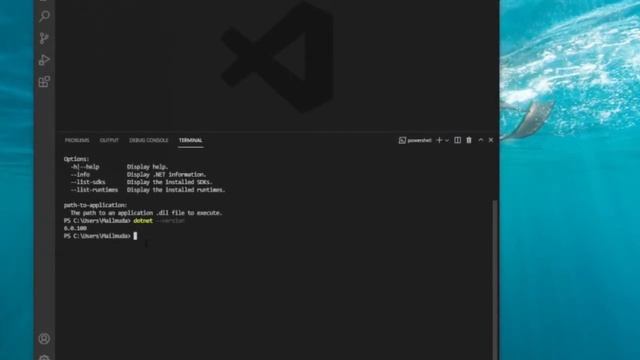Viewport: 640px width, 360px height.
Task: Maximize panel size with chevron up
Action: pos(481,140)
